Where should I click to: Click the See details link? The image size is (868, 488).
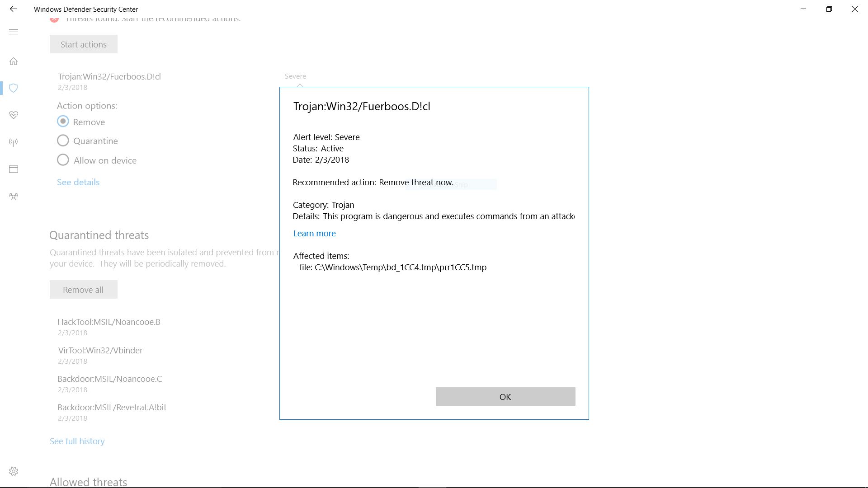coord(78,182)
